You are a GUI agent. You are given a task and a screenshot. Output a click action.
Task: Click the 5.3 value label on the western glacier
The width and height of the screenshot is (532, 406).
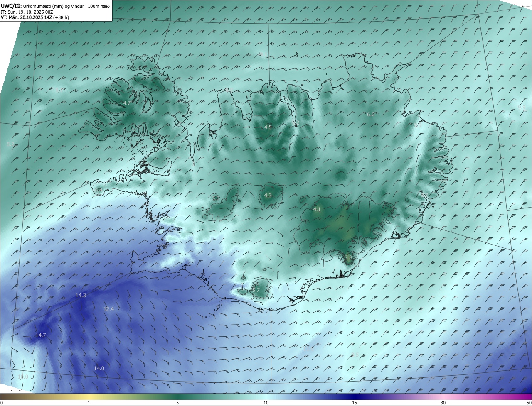216,198
